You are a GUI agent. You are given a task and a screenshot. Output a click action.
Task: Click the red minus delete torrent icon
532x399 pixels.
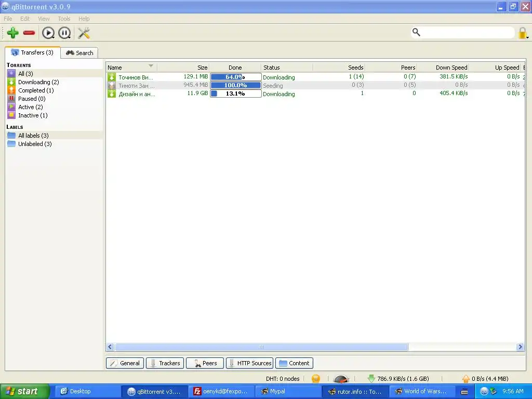29,33
